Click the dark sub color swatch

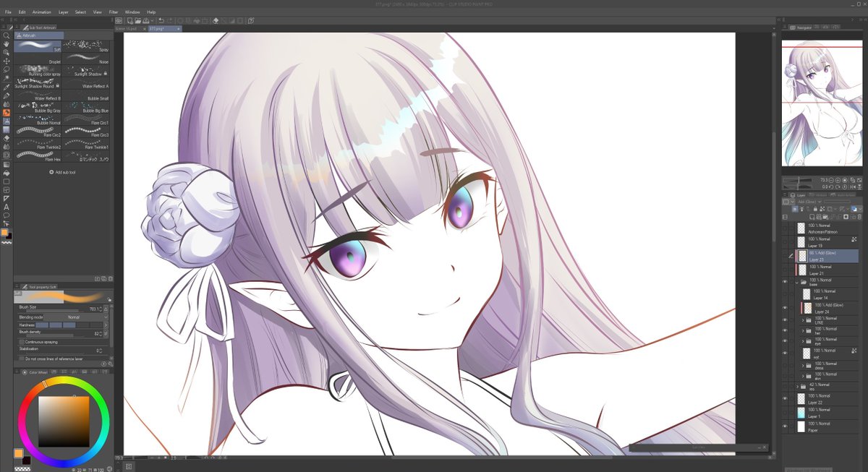(x=26, y=460)
